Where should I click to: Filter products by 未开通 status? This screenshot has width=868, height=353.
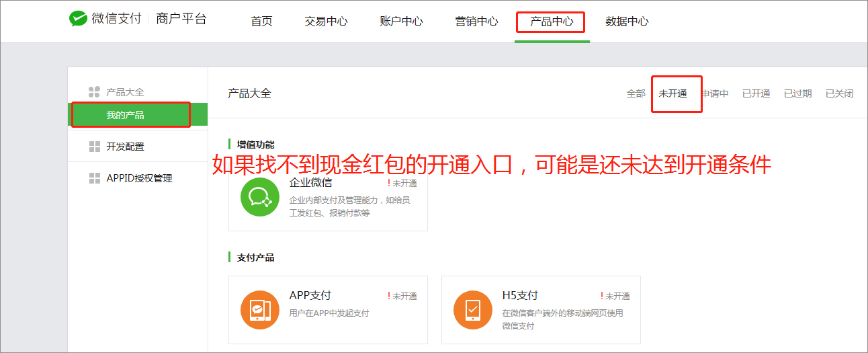672,93
